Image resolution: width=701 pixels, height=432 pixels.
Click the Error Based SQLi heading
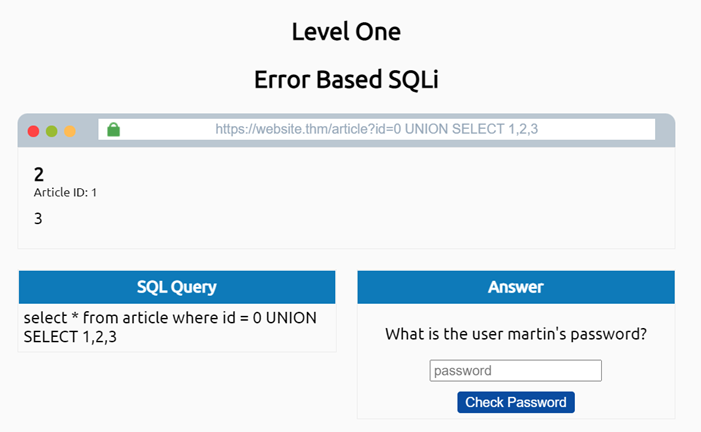[346, 79]
